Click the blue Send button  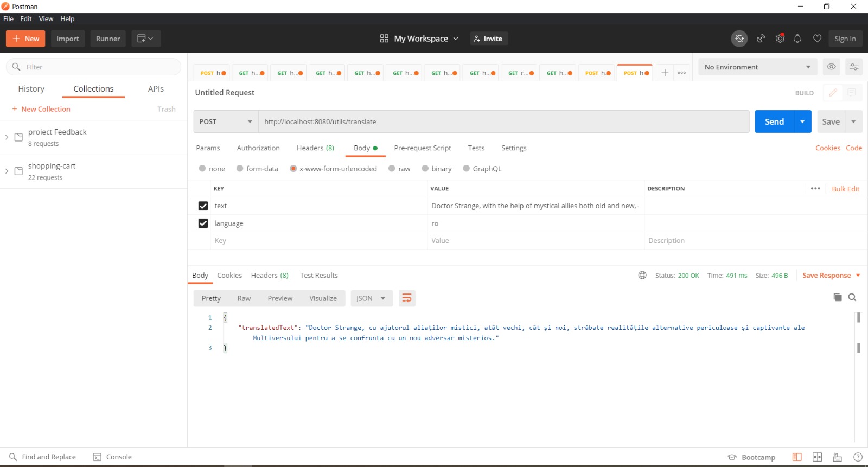(x=774, y=121)
